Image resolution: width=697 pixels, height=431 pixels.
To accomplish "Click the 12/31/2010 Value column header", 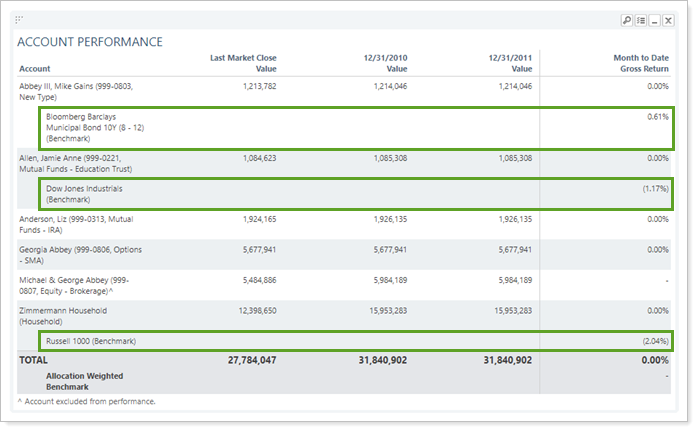I will (385, 64).
